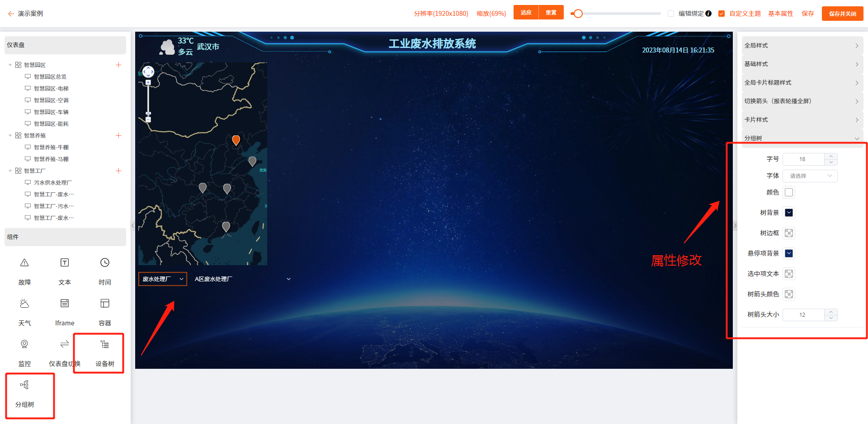Click gray marker in southern China

pyautogui.click(x=226, y=227)
